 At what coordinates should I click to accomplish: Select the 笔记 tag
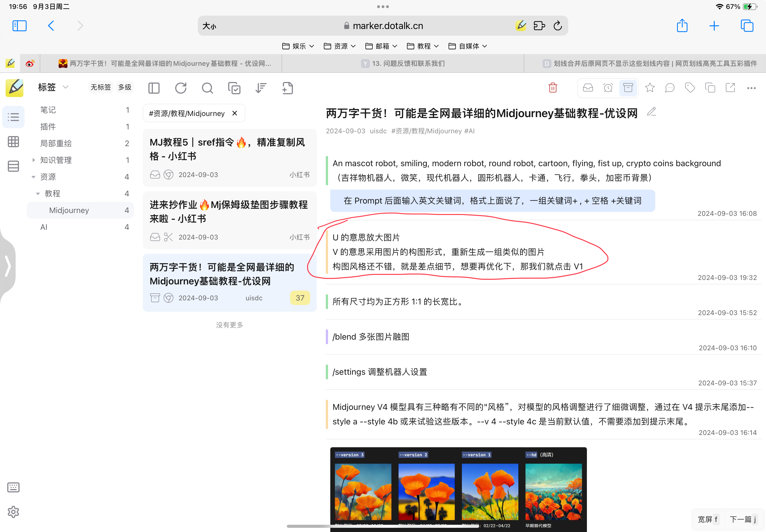(81, 110)
